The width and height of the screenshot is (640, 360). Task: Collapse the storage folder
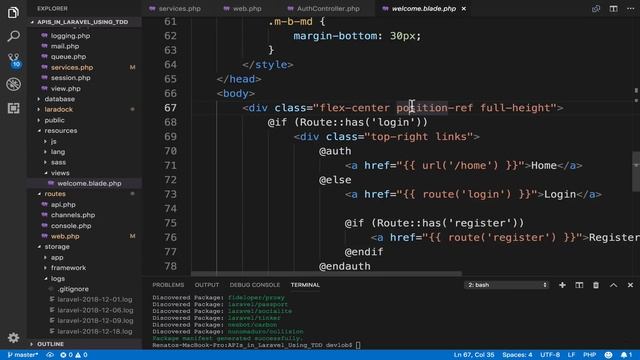coord(57,247)
